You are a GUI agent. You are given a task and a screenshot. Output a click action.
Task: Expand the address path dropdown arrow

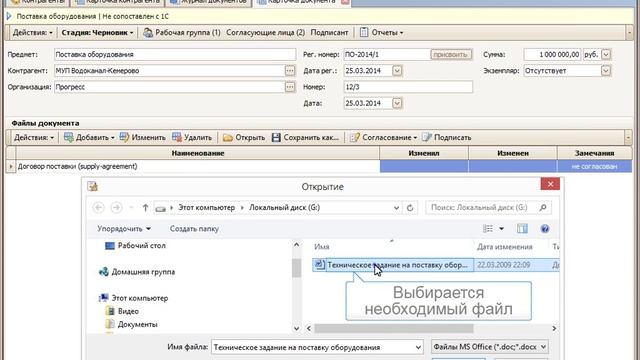[x=396, y=207]
